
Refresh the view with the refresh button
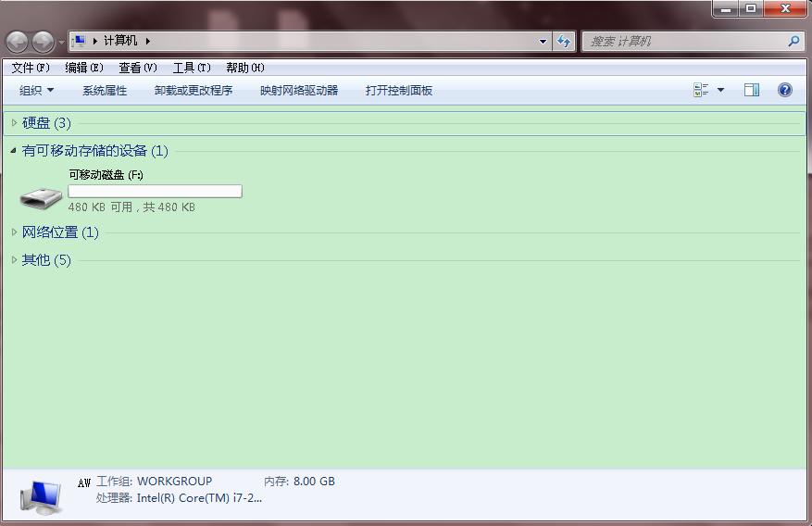(x=564, y=41)
